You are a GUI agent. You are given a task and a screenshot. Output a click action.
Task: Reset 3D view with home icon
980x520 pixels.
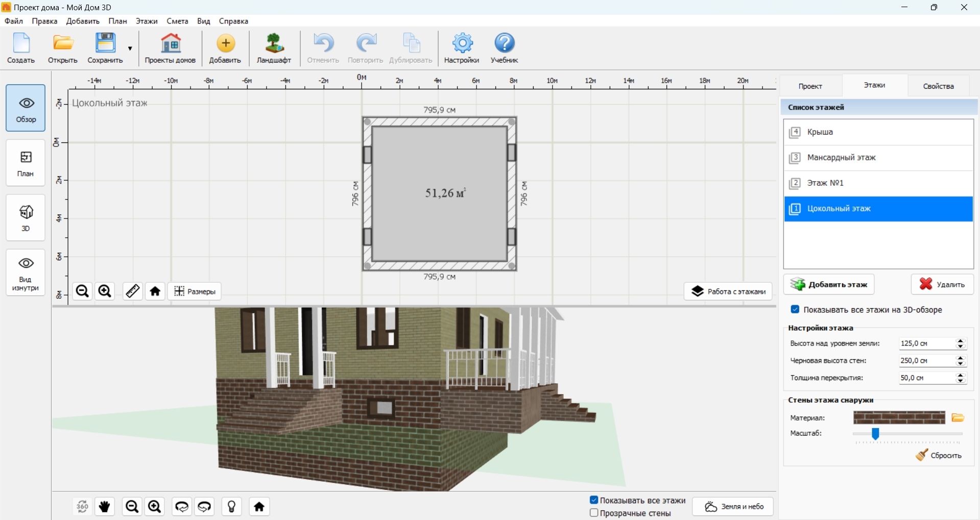259,507
